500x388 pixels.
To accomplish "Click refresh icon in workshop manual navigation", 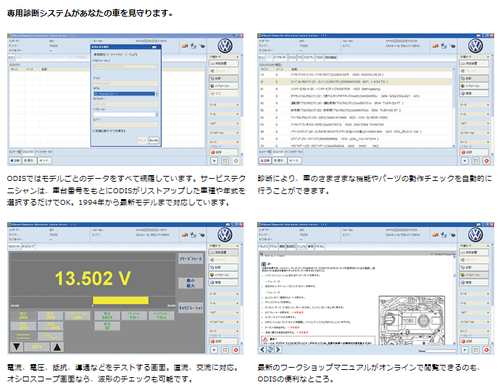I will point(270,350).
